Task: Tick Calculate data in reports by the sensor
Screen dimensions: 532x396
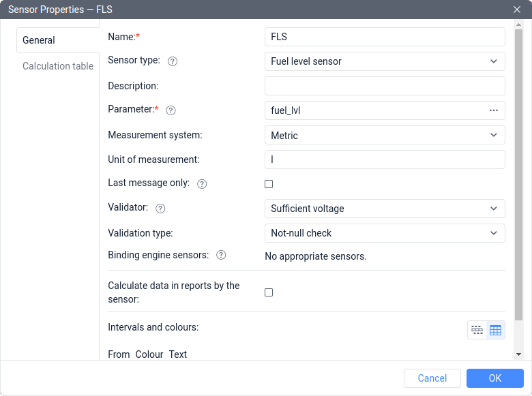Action: [269, 292]
